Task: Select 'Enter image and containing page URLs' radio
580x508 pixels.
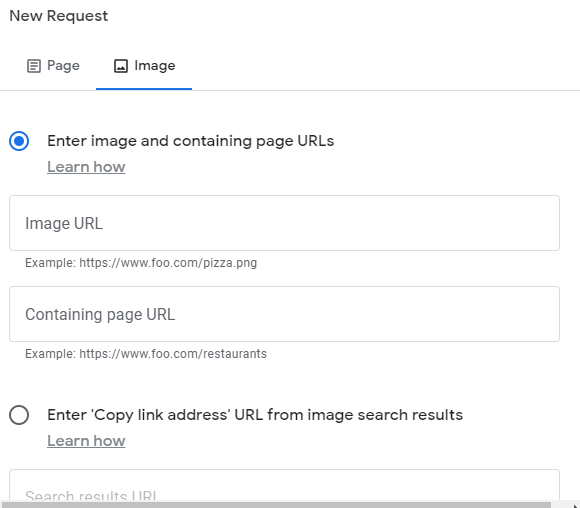Action: (x=19, y=141)
